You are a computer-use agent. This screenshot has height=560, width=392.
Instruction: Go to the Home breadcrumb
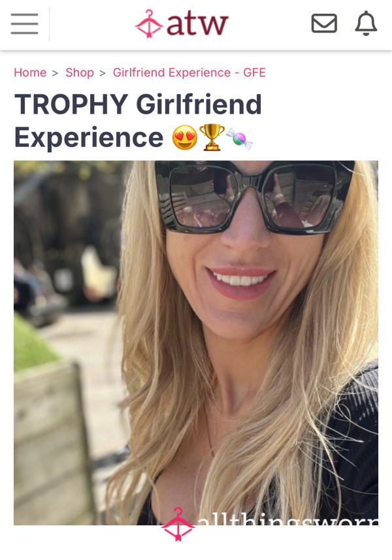pos(30,73)
